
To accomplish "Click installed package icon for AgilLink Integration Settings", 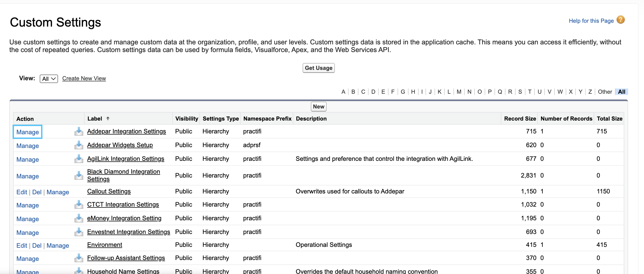I will pos(79,159).
